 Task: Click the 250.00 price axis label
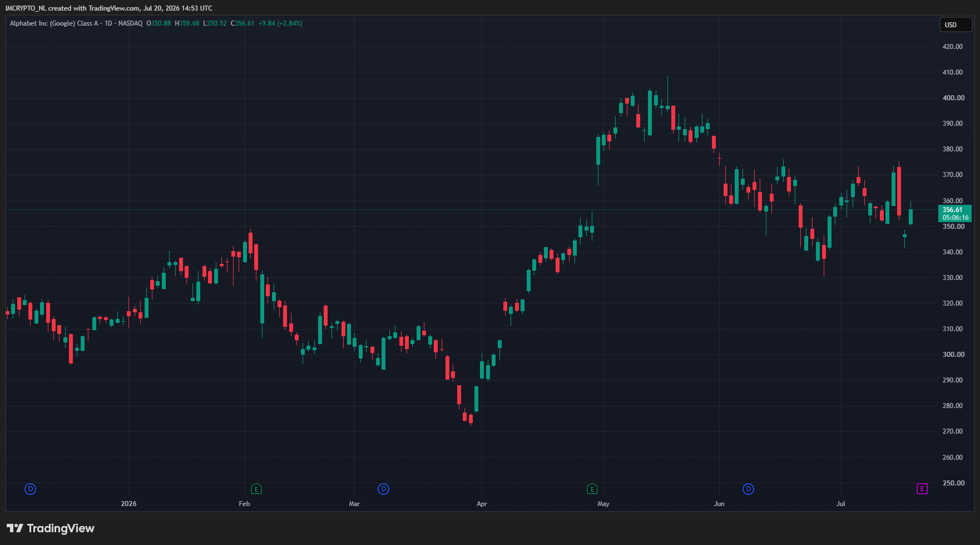click(x=953, y=483)
